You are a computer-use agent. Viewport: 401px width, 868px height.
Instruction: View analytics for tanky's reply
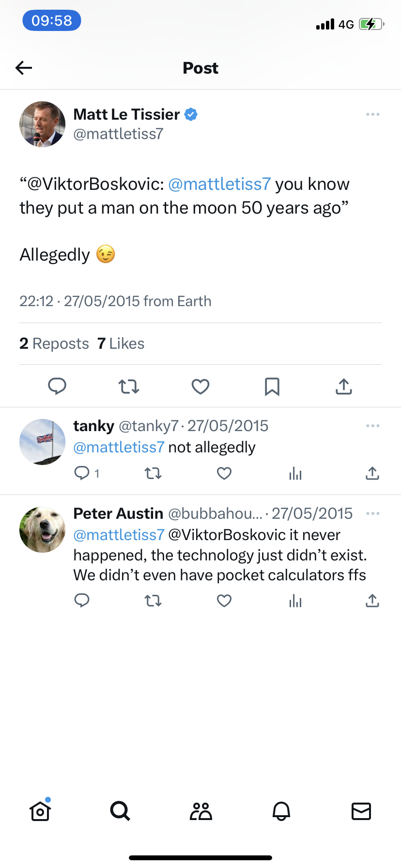click(295, 473)
